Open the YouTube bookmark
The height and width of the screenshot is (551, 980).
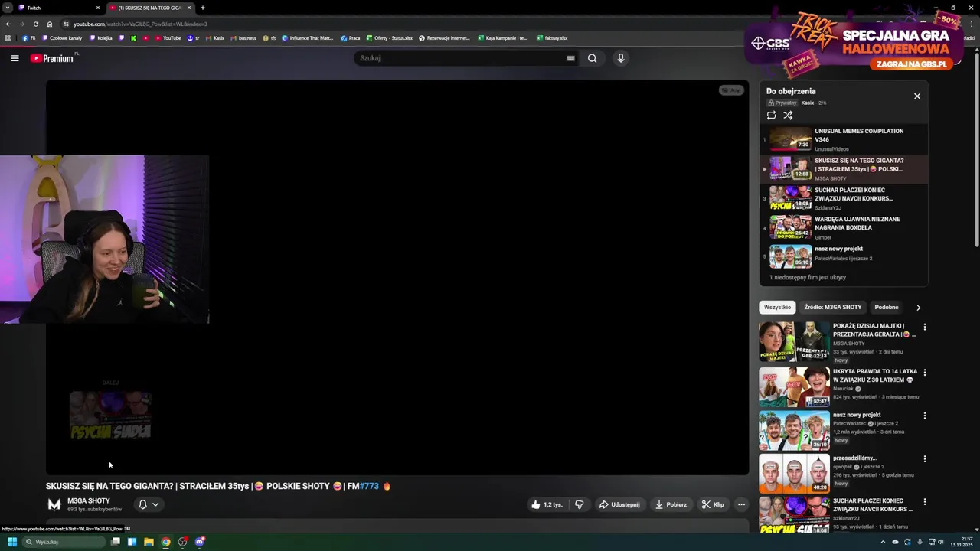168,37
